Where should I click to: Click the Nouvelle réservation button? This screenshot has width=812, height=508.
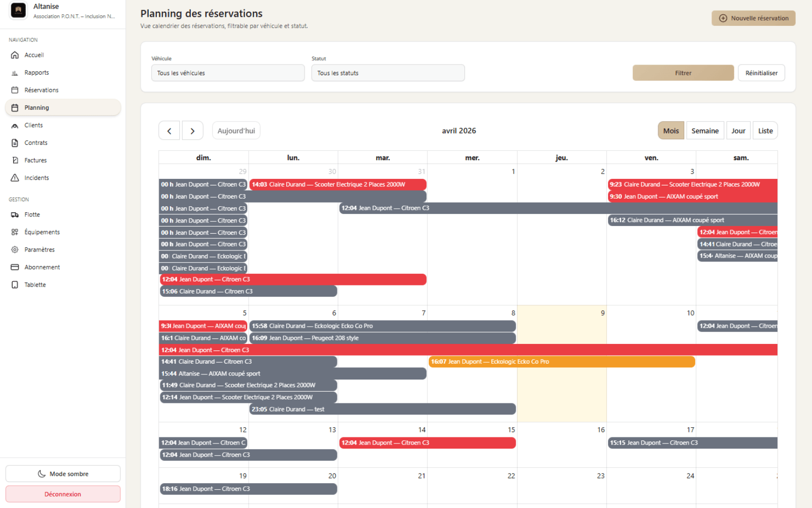coord(753,18)
